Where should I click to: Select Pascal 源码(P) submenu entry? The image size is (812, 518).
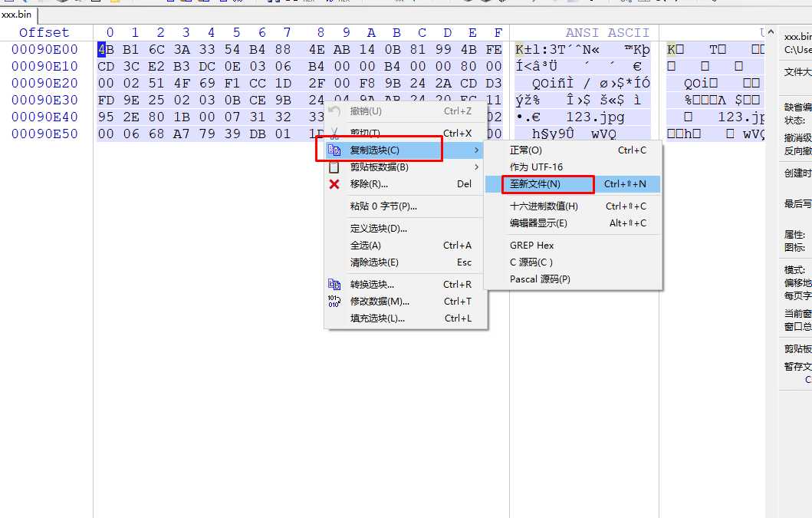pyautogui.click(x=573, y=279)
